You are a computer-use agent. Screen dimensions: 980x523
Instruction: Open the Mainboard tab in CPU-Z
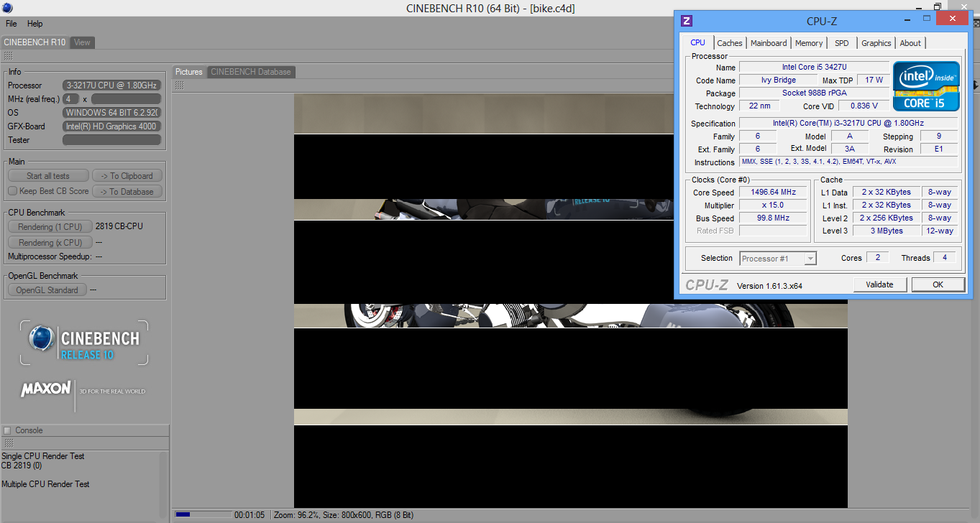(769, 43)
